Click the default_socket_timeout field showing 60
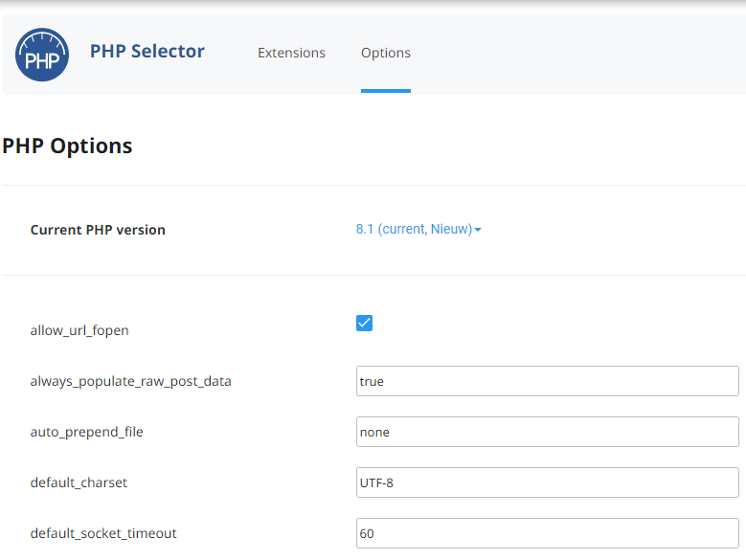This screenshot has width=746, height=560. [x=547, y=533]
